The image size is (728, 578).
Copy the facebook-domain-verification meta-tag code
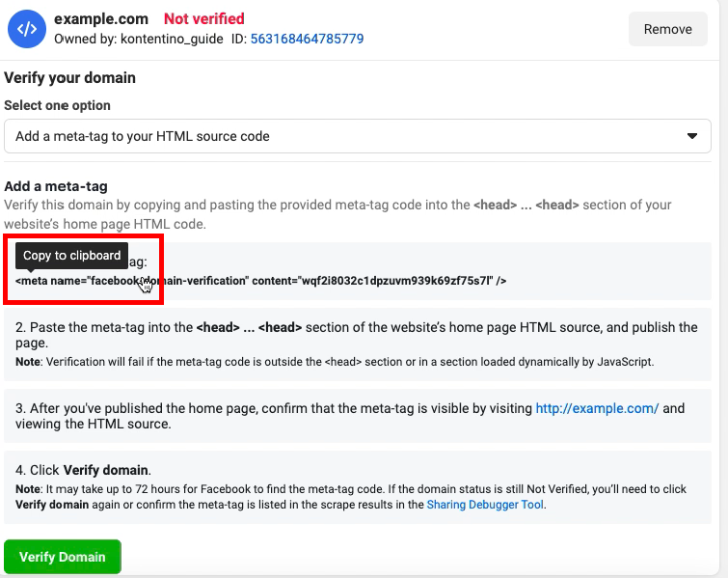click(260, 281)
